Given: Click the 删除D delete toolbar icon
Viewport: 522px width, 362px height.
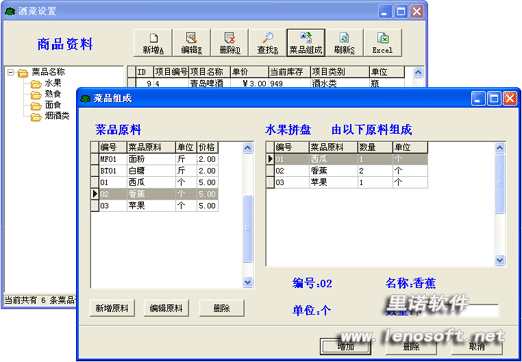Looking at the screenshot, I should [x=230, y=43].
